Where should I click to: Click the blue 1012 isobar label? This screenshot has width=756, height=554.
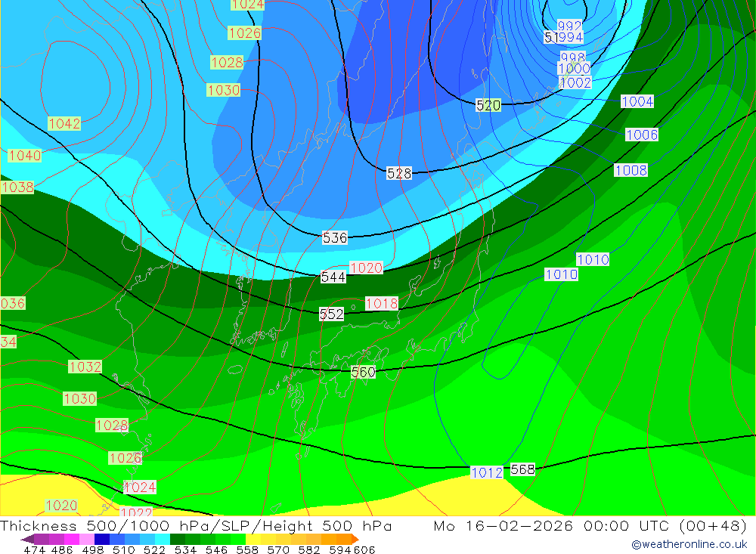(x=487, y=472)
